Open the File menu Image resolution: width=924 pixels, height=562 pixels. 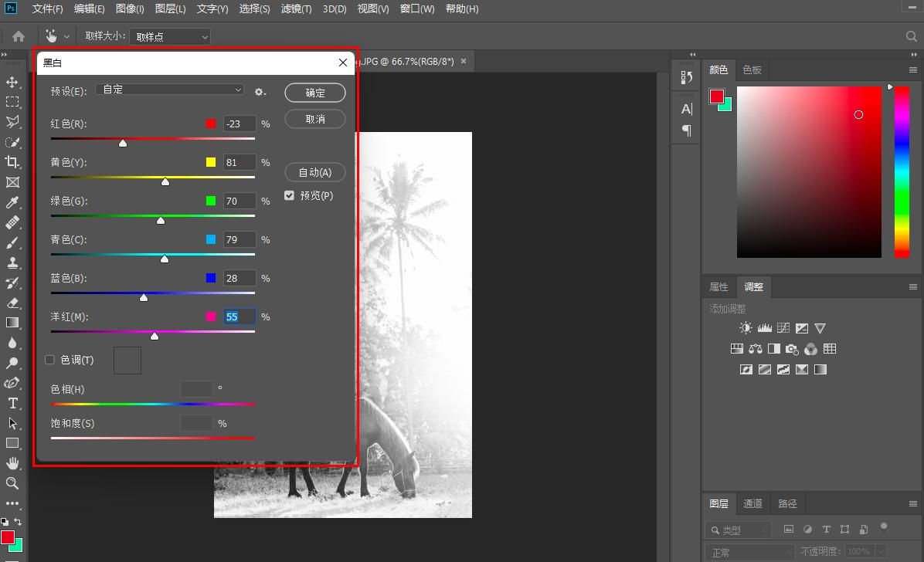click(47, 8)
